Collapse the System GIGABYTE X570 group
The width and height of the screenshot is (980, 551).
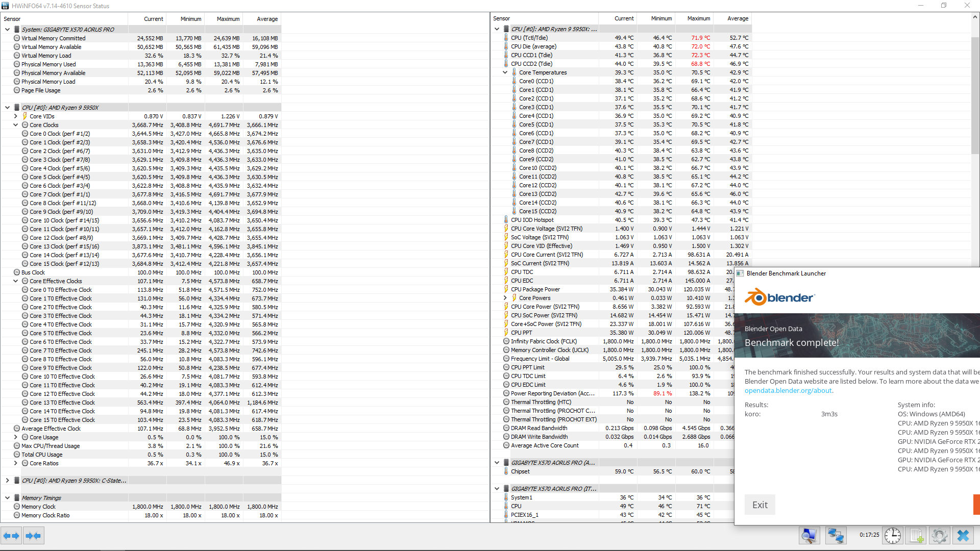tap(7, 30)
